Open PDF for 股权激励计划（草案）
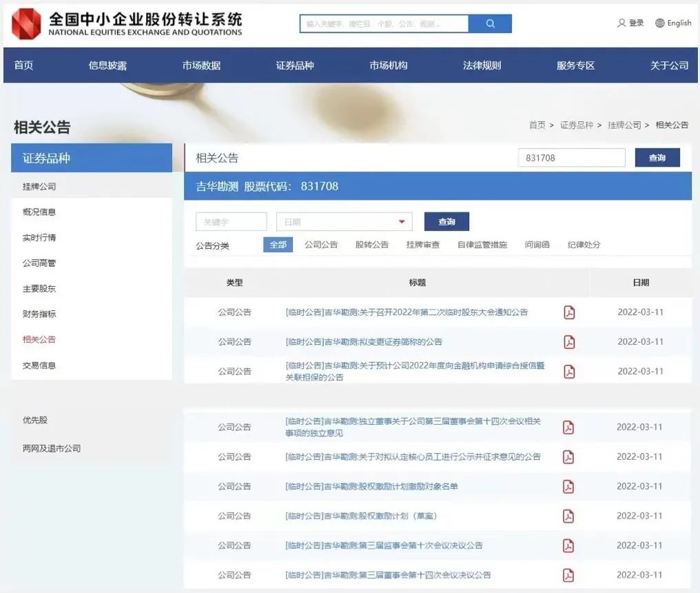700x593 pixels. coord(568,516)
